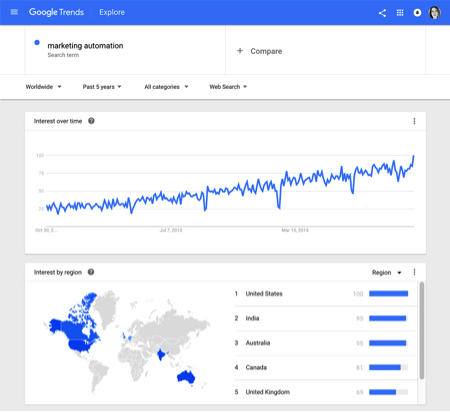Open the notifications icon in header
The width and height of the screenshot is (450, 412).
(417, 13)
